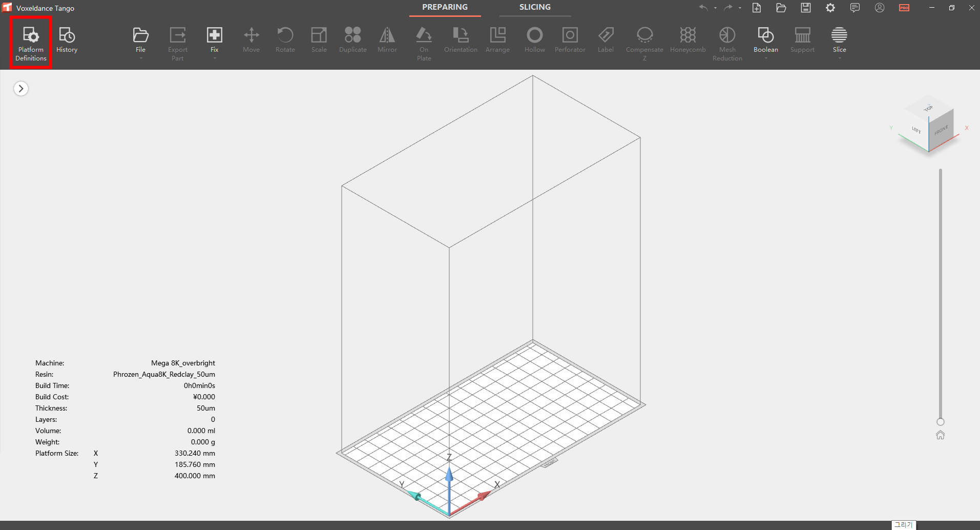
Task: Open the Orientation tool
Action: (461, 40)
